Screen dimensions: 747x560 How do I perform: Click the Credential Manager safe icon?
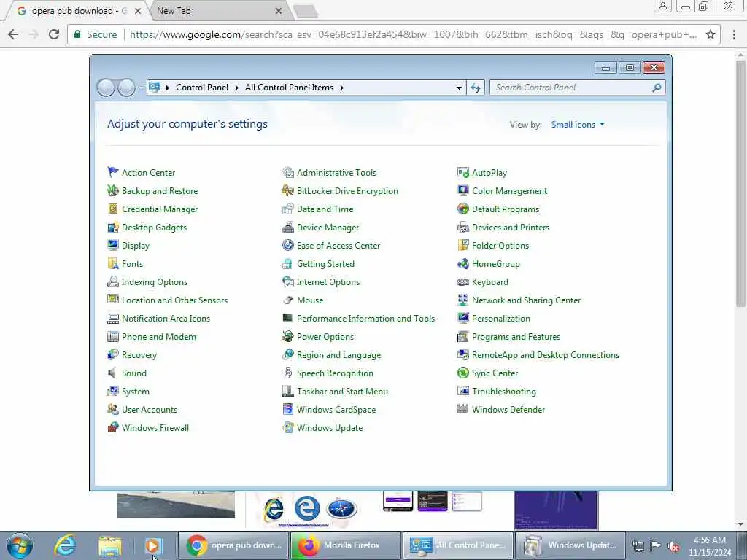click(113, 209)
